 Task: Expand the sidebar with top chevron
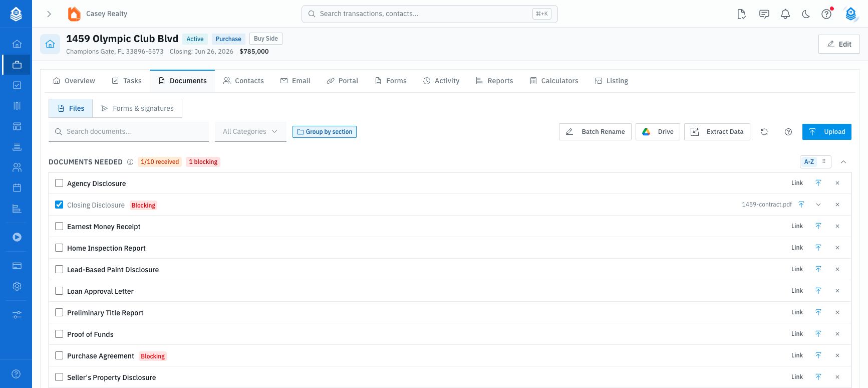(49, 14)
